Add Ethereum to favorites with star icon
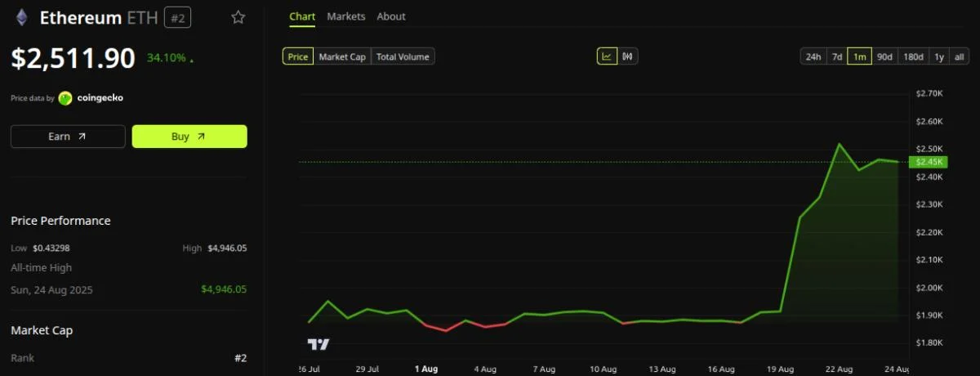Image resolution: width=980 pixels, height=376 pixels. pyautogui.click(x=238, y=17)
